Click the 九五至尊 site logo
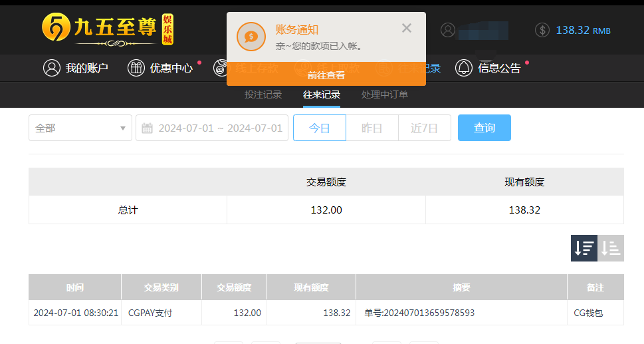 coord(106,30)
